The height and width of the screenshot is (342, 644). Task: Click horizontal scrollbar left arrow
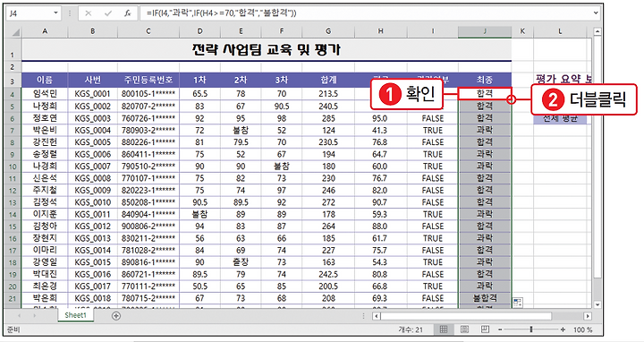click(377, 316)
